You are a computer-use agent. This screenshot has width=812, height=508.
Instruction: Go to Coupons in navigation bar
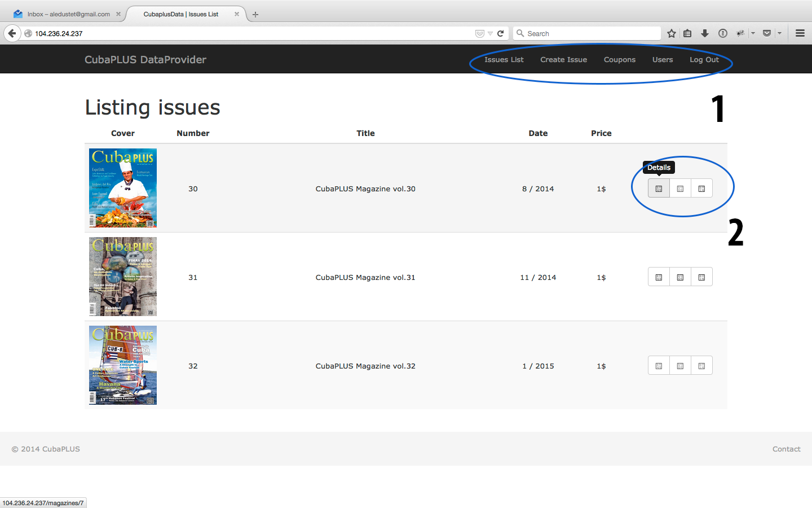point(619,59)
